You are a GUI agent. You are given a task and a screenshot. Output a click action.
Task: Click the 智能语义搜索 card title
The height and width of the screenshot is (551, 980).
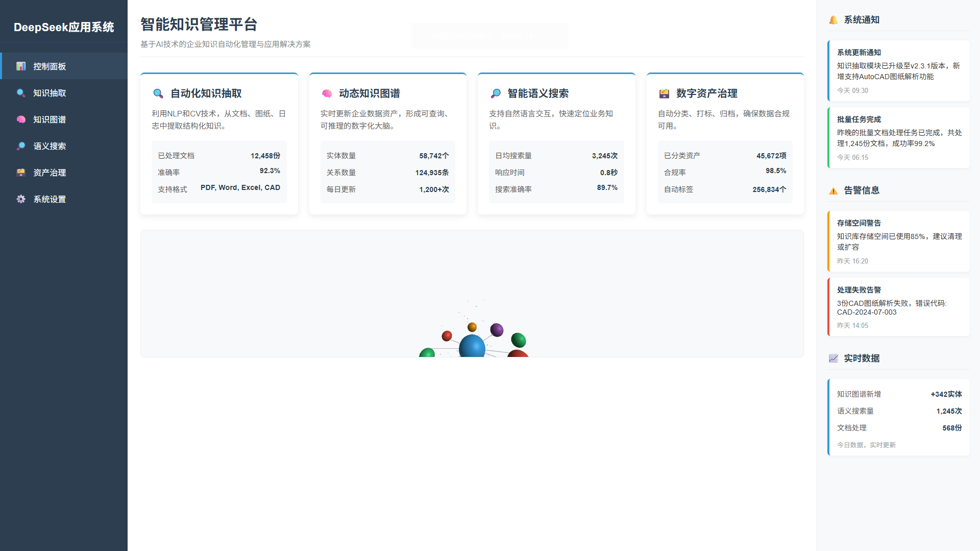pyautogui.click(x=538, y=93)
